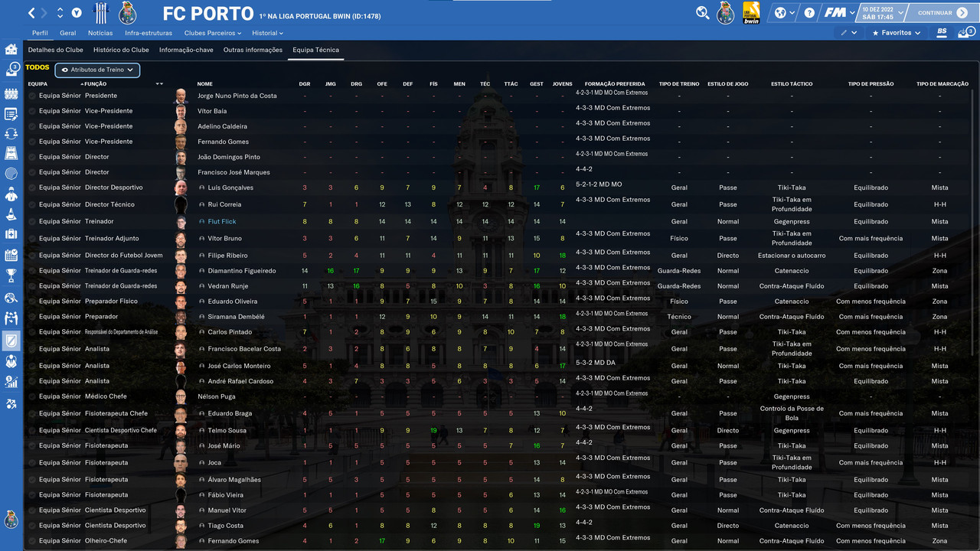Click the FC Porto kit shirt icon
Image resolution: width=980 pixels, height=551 pixels.
pos(101,13)
